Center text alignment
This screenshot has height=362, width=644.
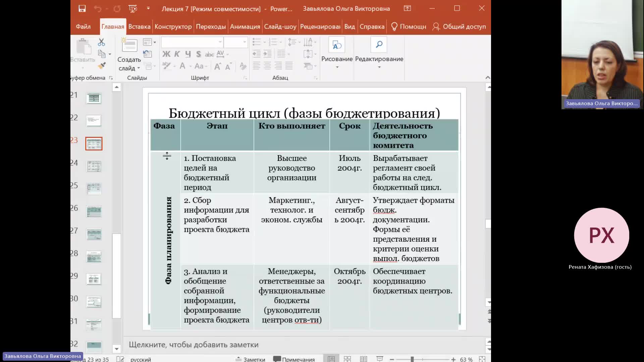[x=267, y=66]
